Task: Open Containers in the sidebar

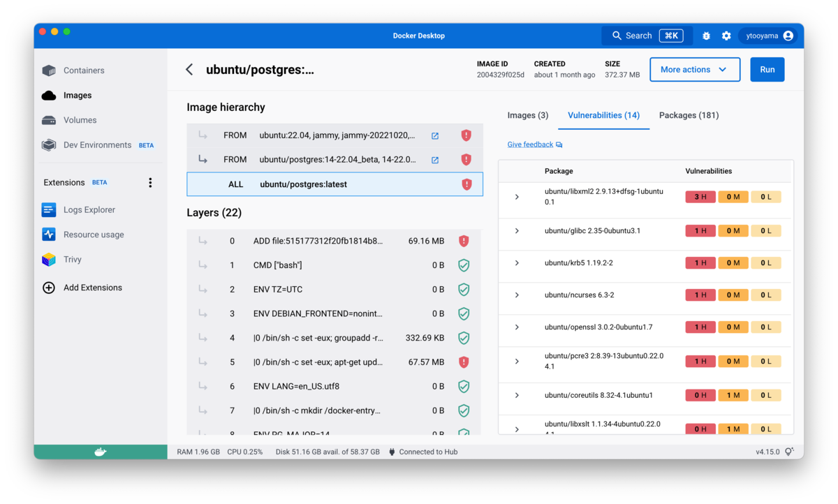Action: pos(84,71)
